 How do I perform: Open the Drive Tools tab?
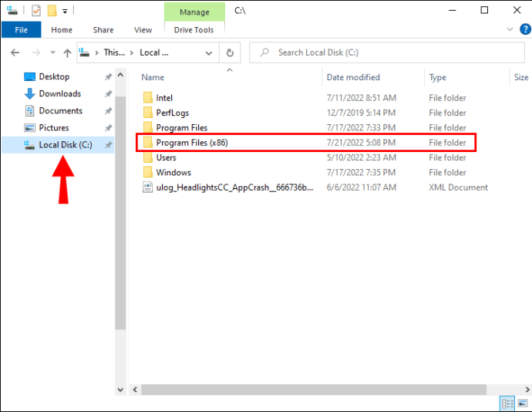194,30
